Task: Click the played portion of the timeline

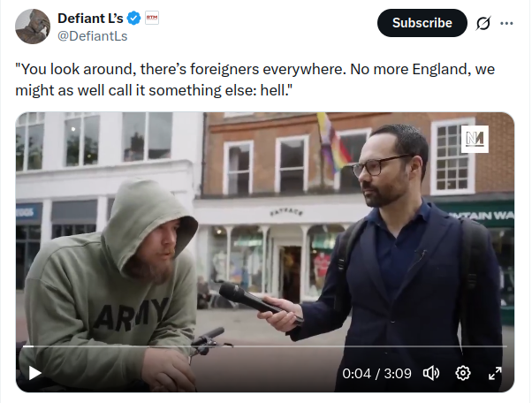Action: [x=27, y=346]
